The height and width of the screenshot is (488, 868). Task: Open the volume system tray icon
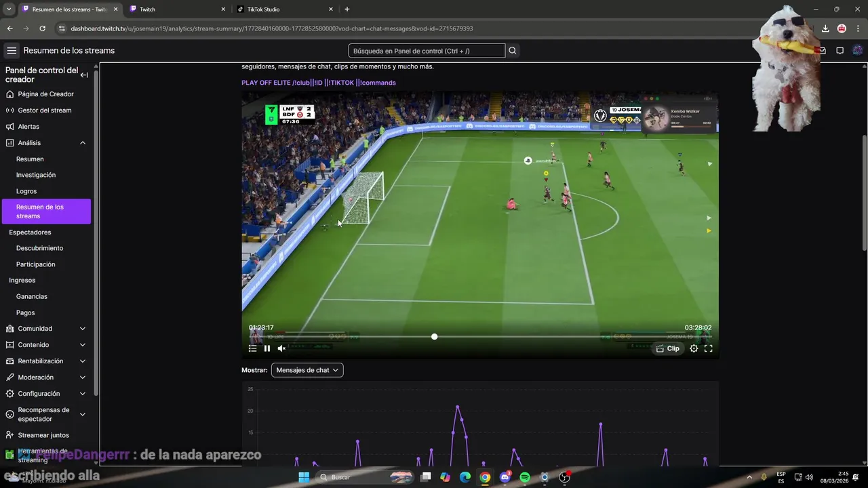click(x=809, y=477)
